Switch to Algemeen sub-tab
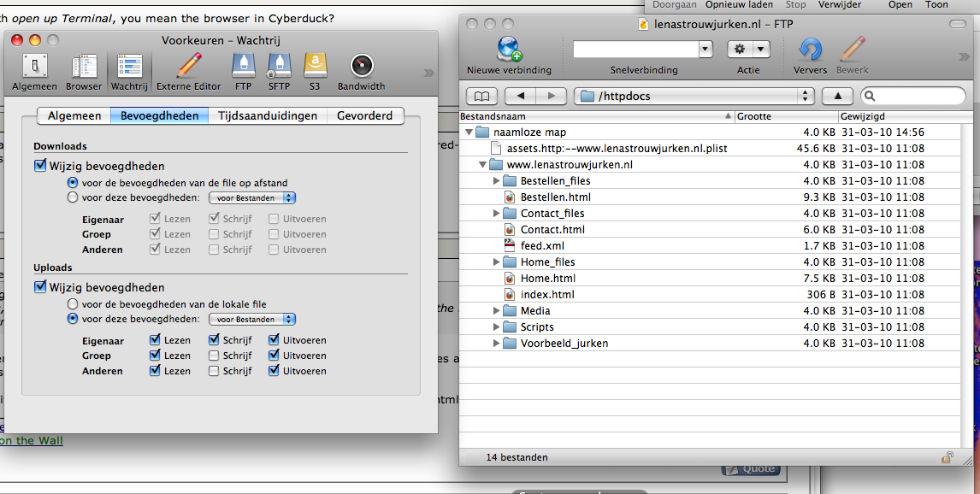The height and width of the screenshot is (494, 980). pos(74,115)
